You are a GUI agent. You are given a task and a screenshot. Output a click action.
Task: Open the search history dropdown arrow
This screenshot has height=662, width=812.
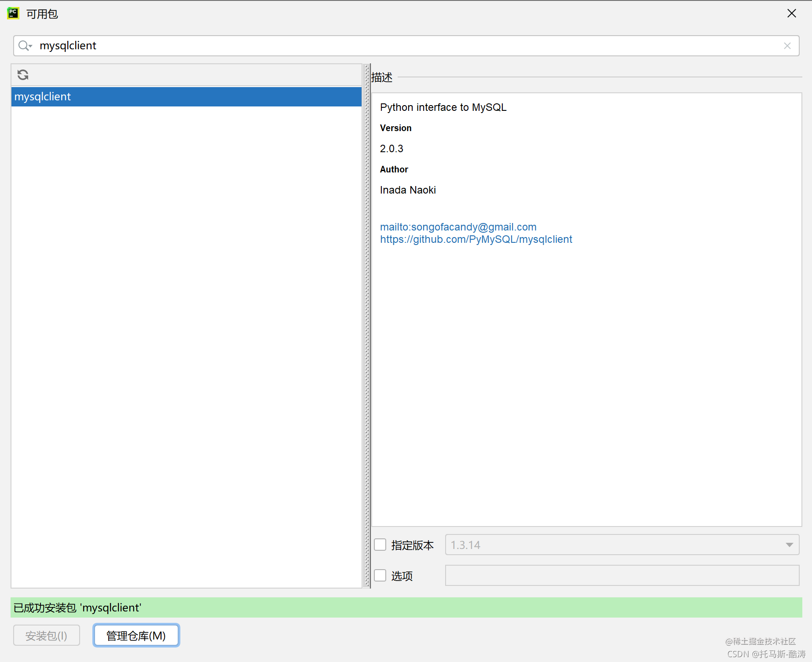(31, 47)
